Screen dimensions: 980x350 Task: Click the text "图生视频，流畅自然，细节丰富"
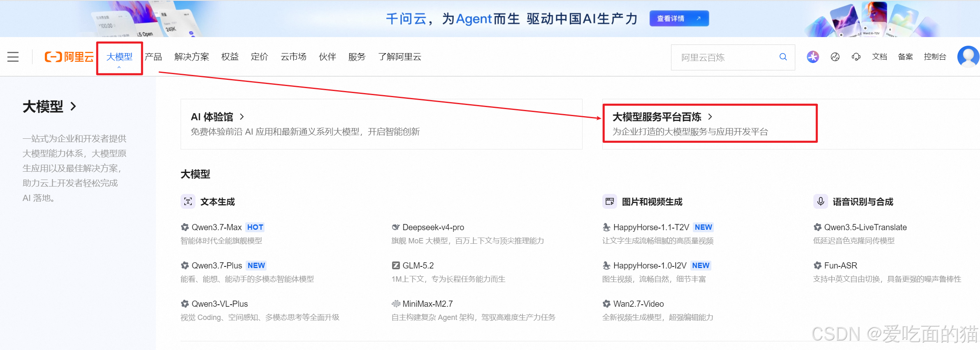tap(654, 279)
